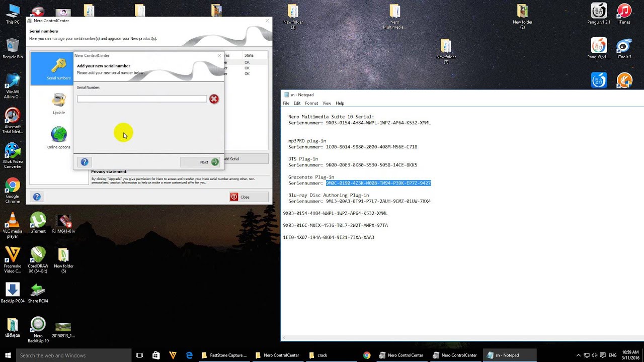Select Share PC04 desktop icon
Viewport: 644px width, 362px height.
38,293
